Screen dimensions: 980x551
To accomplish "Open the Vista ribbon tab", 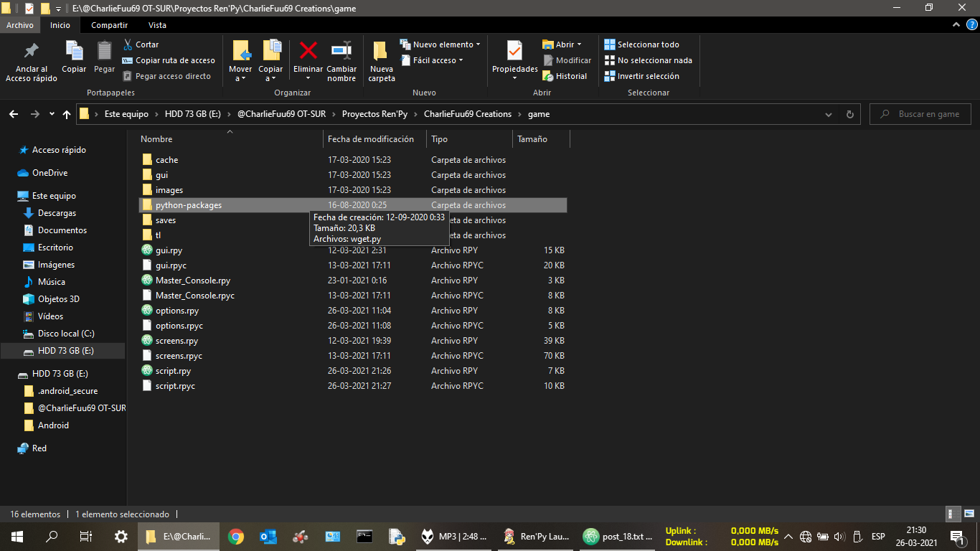I will pyautogui.click(x=157, y=25).
